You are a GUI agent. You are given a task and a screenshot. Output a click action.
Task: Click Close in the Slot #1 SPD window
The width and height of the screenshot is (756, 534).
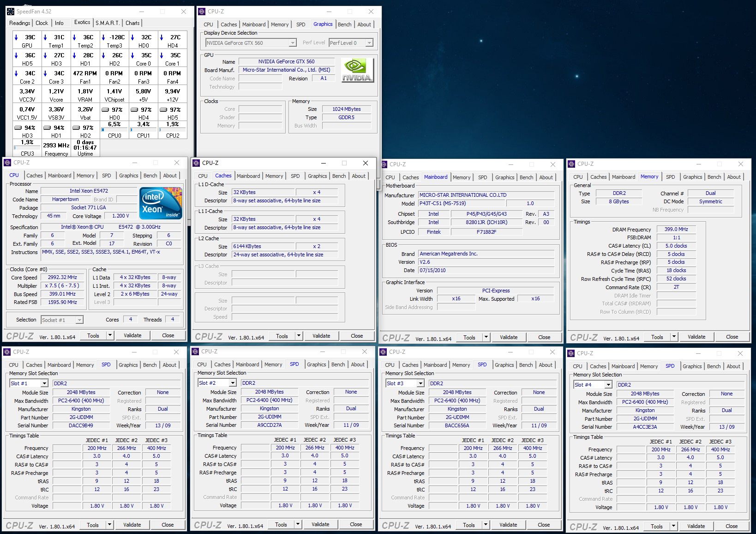point(168,525)
